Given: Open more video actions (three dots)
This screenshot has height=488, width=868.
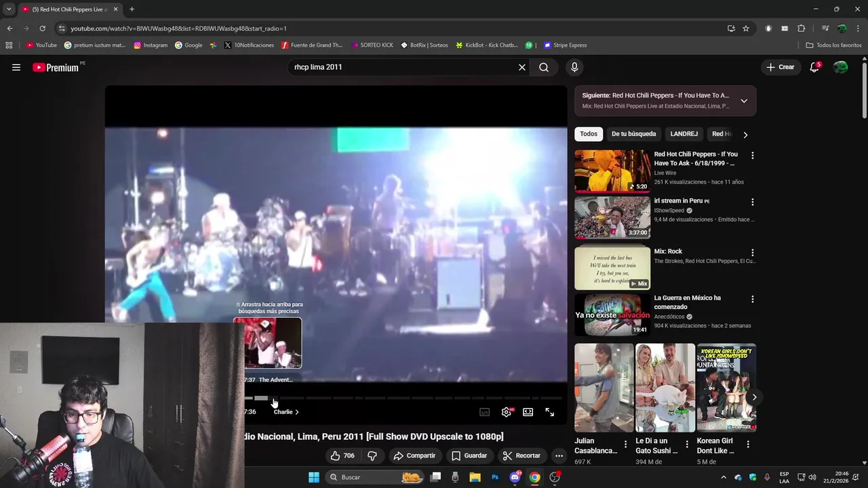Looking at the screenshot, I should (559, 455).
